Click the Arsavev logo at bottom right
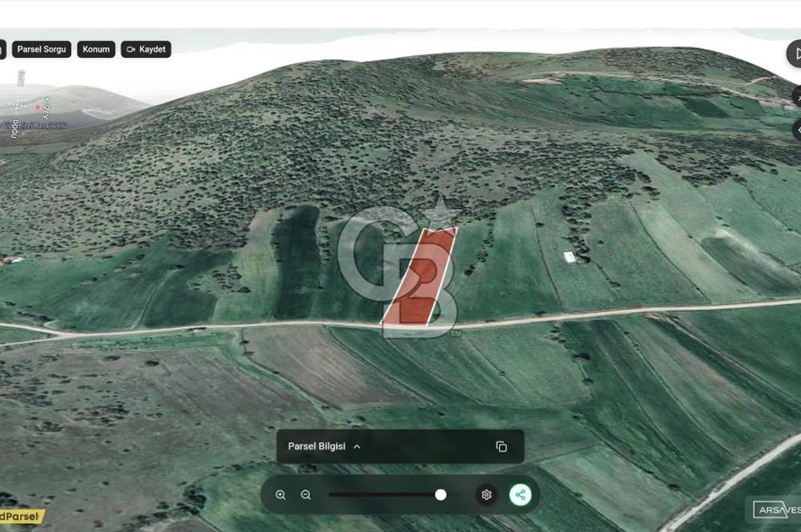 [776, 510]
